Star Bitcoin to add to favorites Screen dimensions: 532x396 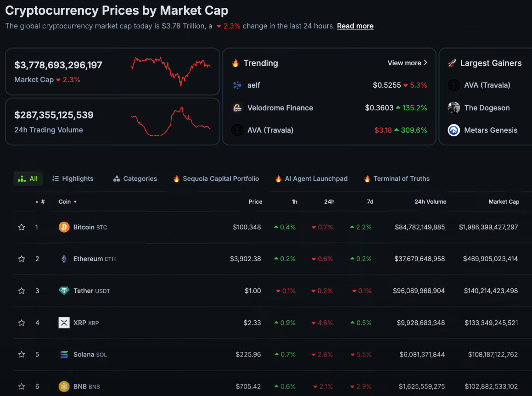coord(22,227)
